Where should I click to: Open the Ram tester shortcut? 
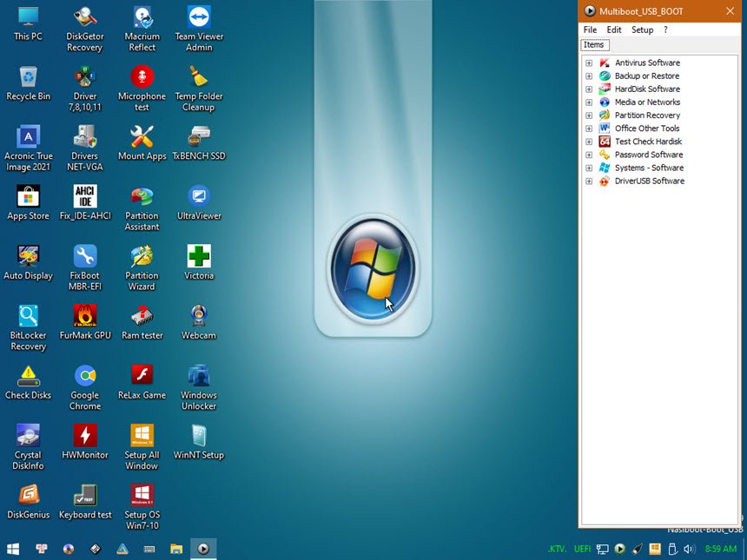pyautogui.click(x=142, y=322)
